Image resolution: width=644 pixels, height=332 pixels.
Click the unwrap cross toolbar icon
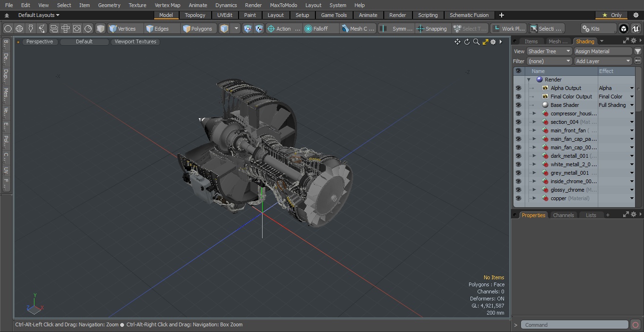(66, 29)
